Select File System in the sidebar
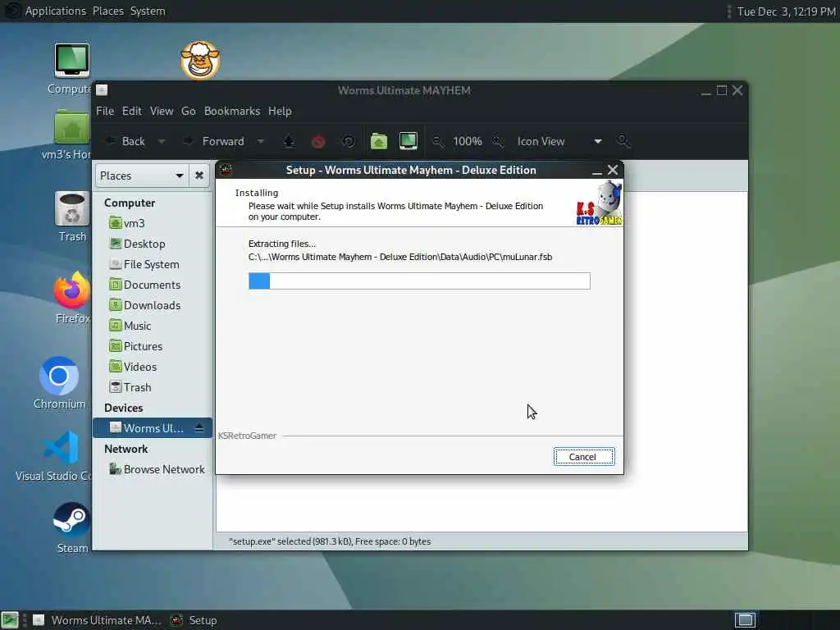Viewport: 840px width, 630px height. coord(153,264)
